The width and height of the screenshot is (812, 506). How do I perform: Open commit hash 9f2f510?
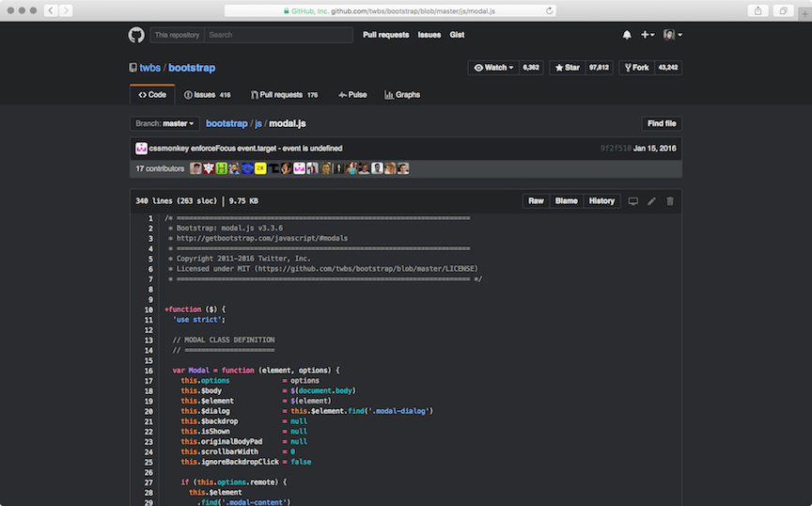(616, 149)
